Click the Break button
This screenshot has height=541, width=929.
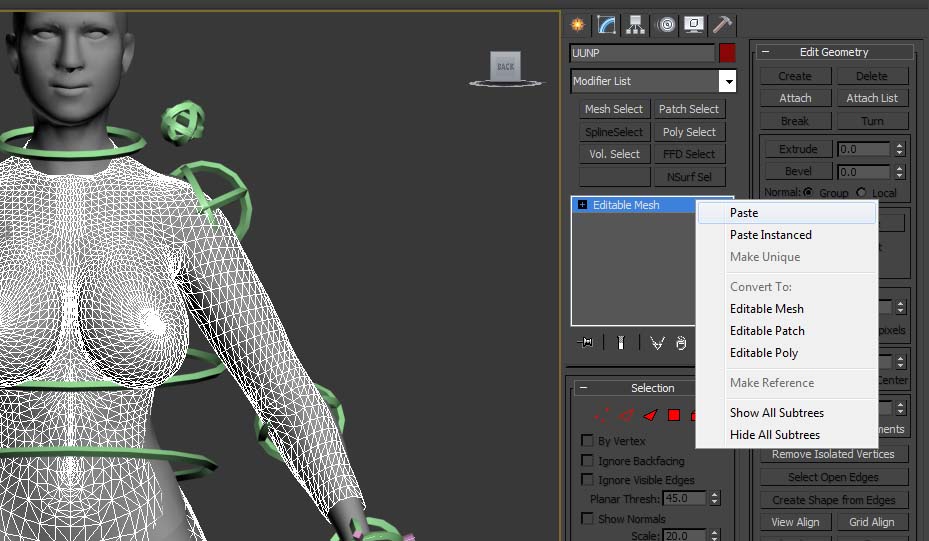click(795, 121)
